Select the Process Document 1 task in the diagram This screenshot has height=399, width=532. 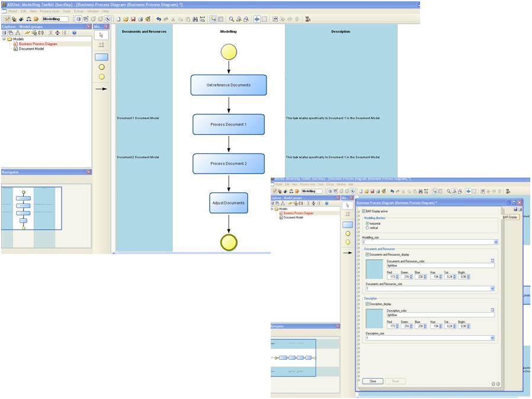click(229, 124)
